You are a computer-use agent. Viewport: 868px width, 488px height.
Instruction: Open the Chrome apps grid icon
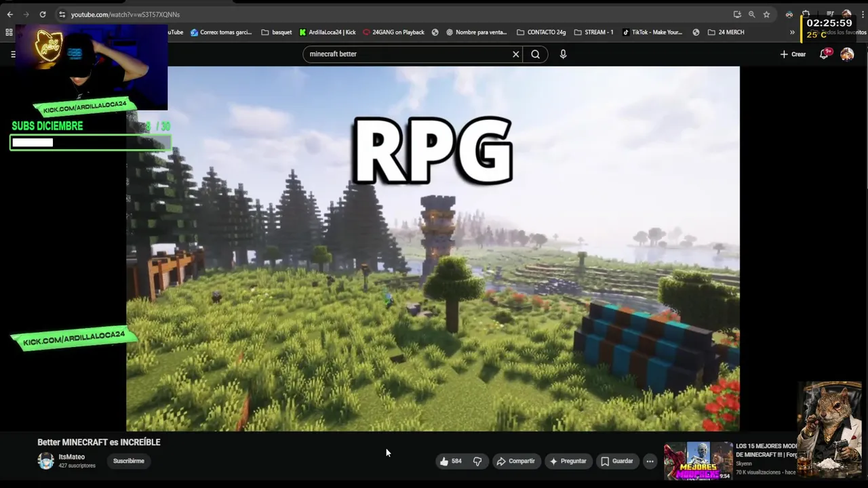tap(9, 32)
